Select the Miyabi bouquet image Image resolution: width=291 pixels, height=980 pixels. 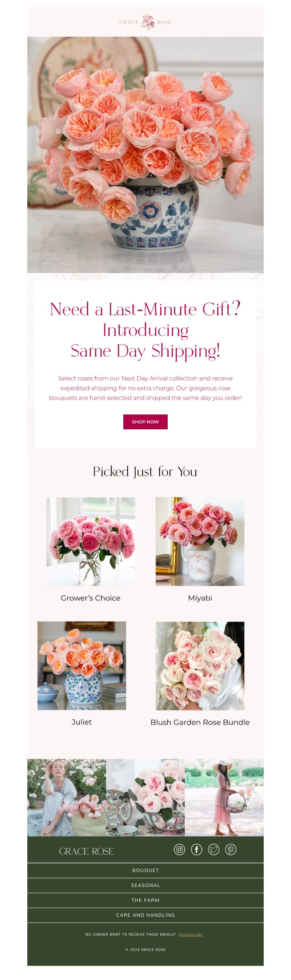pos(200,541)
